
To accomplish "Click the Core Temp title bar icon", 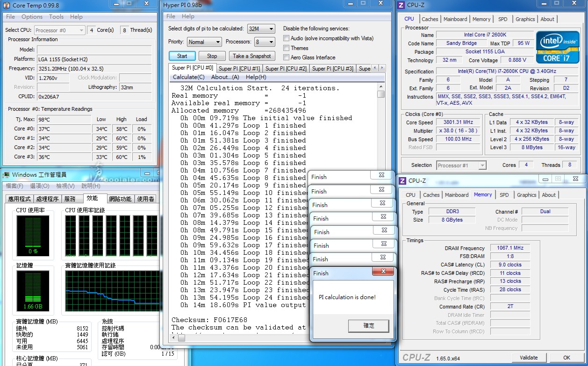I will click(x=6, y=5).
